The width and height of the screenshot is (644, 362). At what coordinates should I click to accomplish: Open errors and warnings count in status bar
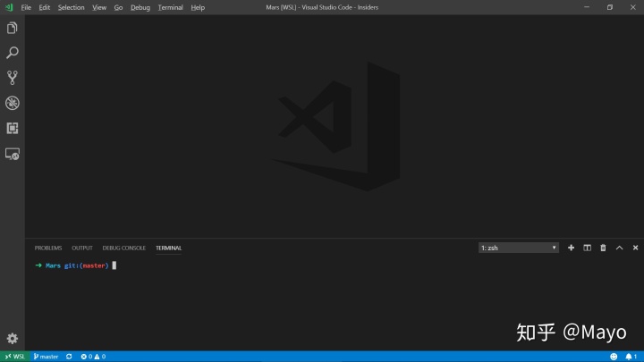pos(93,357)
